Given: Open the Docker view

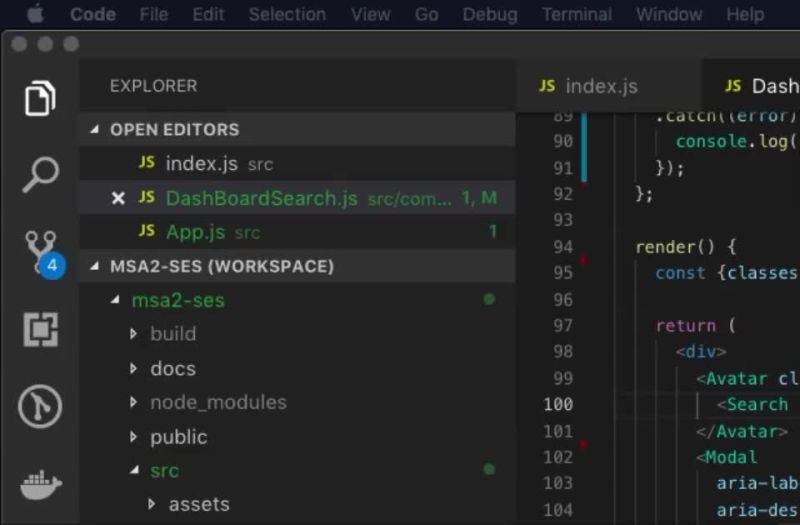Looking at the screenshot, I should 41,485.
